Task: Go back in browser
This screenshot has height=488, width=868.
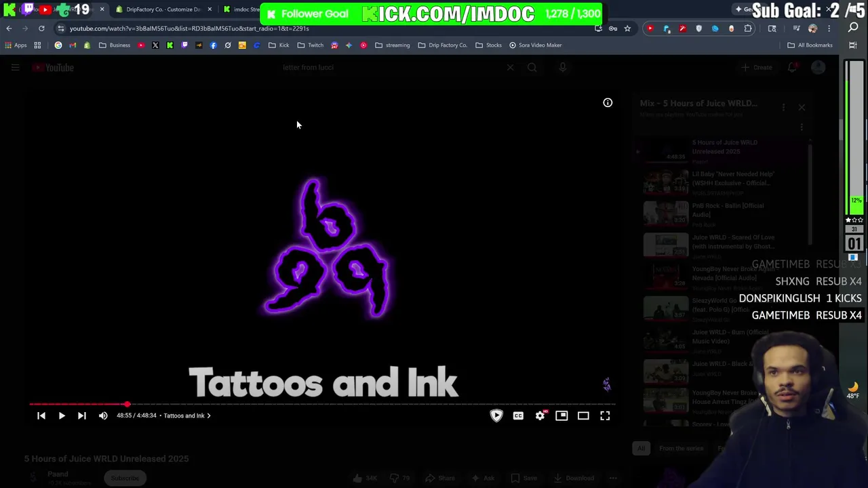Action: point(9,28)
